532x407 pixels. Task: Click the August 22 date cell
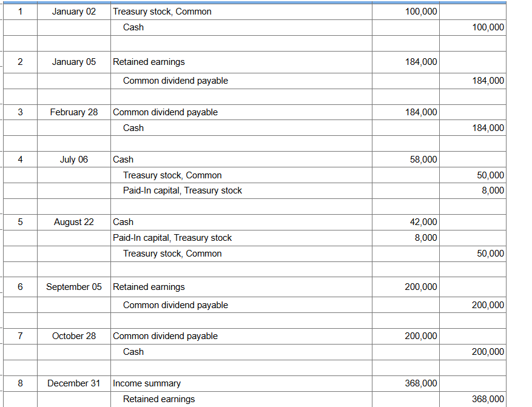click(x=73, y=222)
